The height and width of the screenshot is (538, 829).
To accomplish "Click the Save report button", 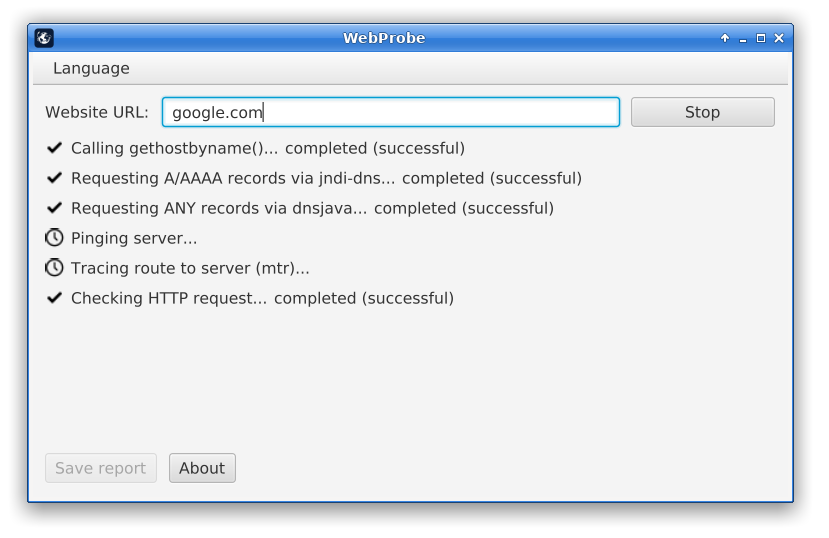I will 100,468.
